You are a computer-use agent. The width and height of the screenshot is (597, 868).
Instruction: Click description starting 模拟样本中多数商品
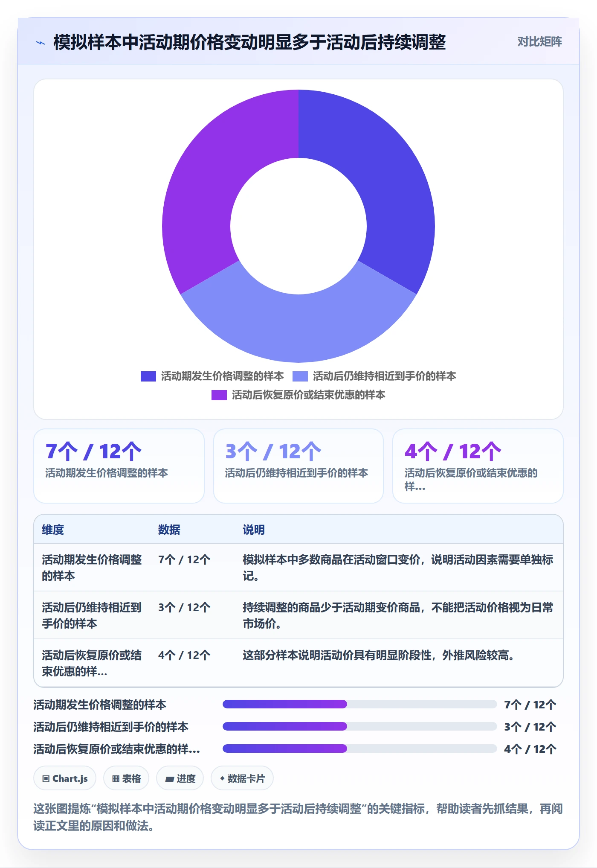398,568
